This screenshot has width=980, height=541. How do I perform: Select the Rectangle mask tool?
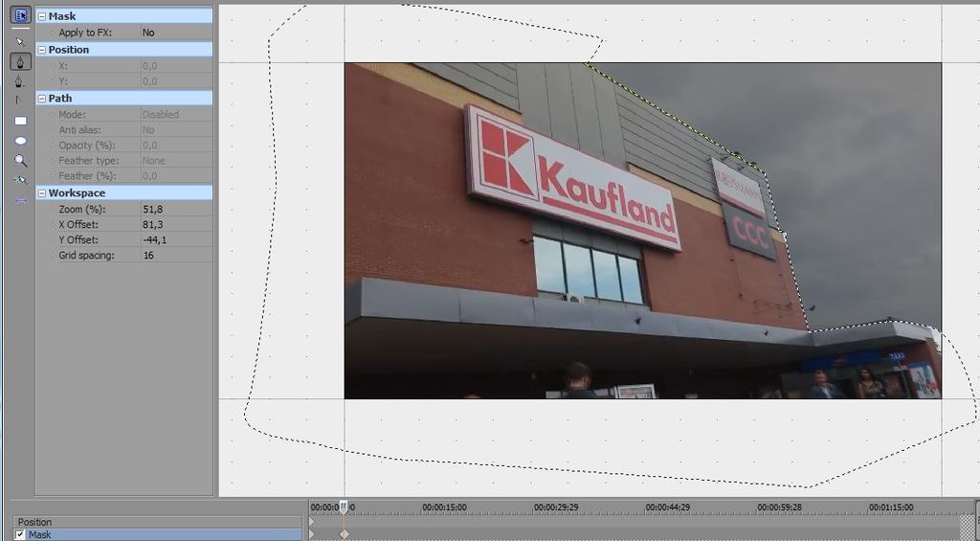click(21, 121)
